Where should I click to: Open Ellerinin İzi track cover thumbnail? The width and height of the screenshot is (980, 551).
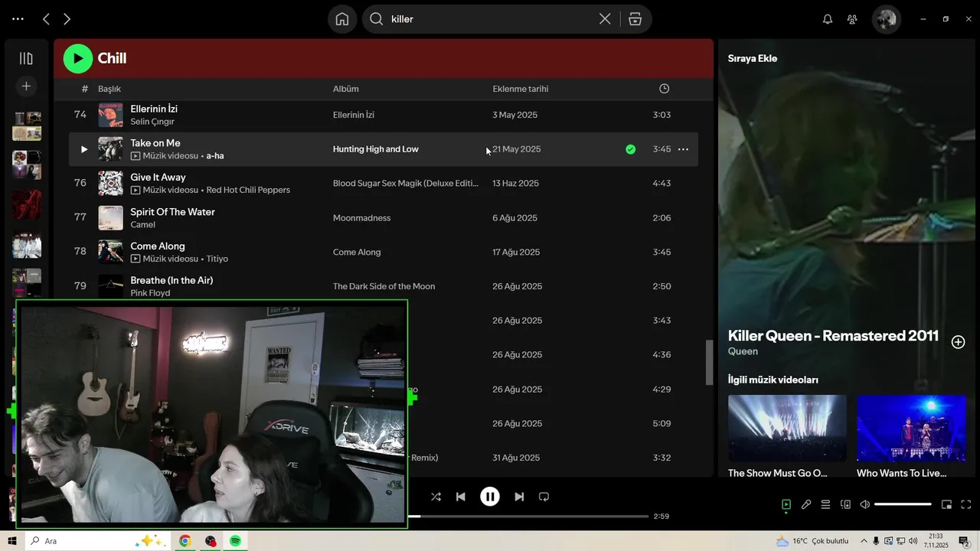110,115
